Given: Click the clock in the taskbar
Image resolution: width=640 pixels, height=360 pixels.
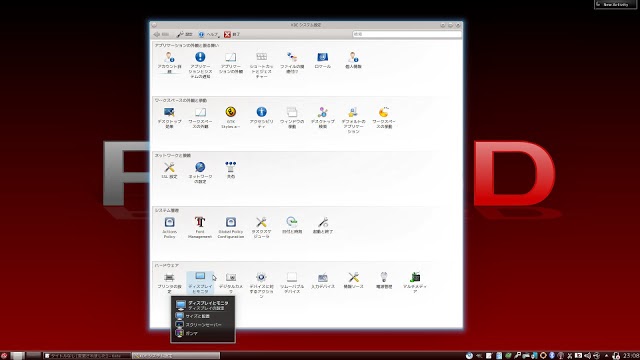Looking at the screenshot, I should click(x=631, y=356).
